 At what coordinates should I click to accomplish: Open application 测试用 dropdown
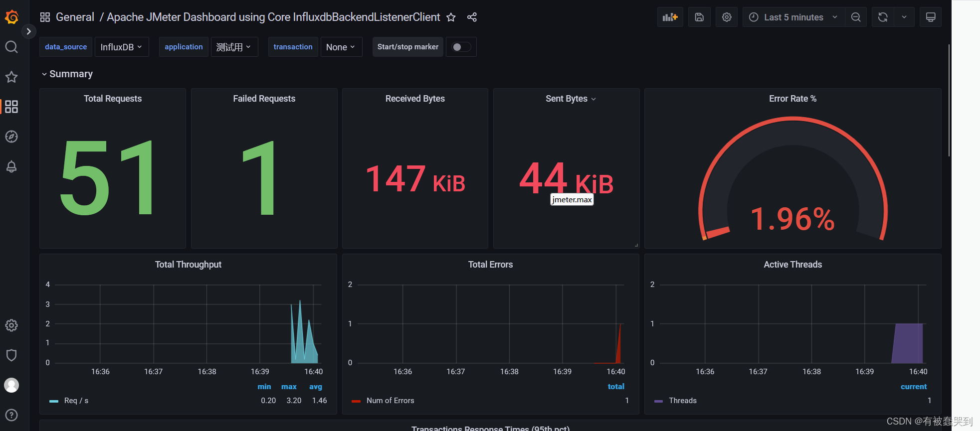pyautogui.click(x=234, y=47)
